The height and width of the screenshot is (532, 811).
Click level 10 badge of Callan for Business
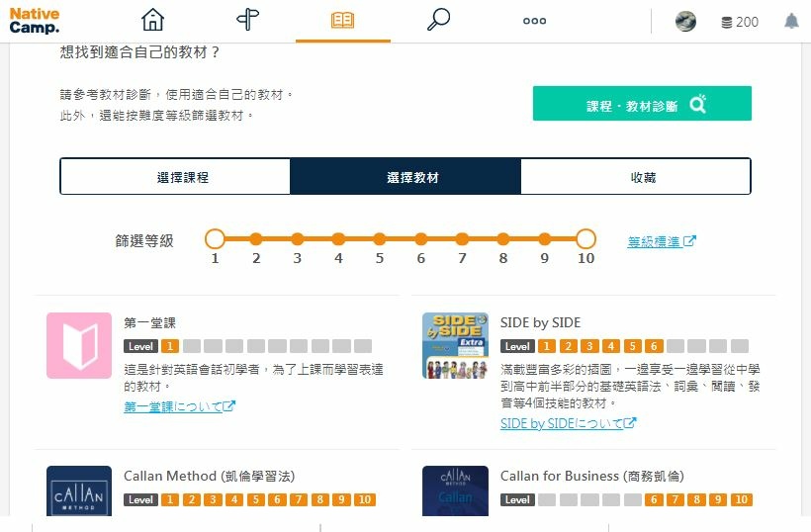click(742, 499)
